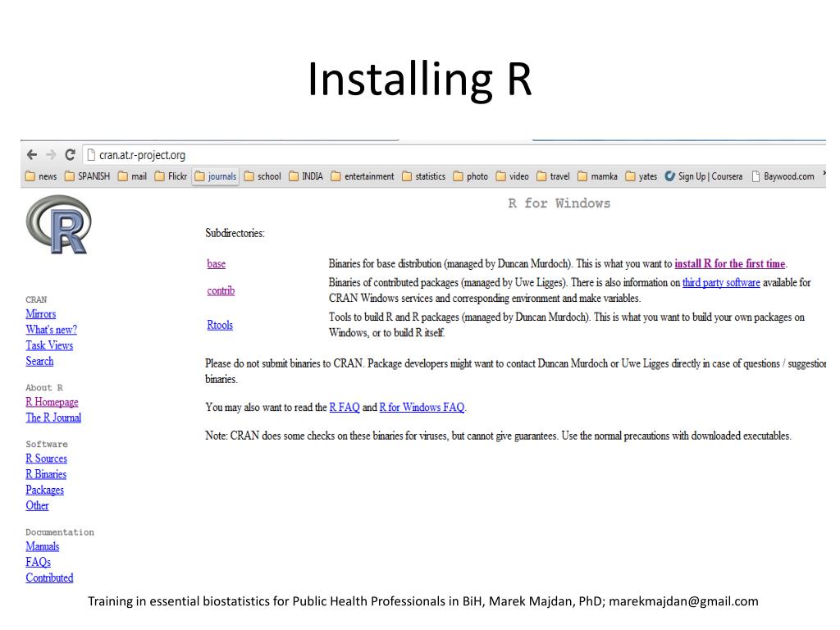This screenshot has width=840, height=630.
Task: Open the Contributed documentation link
Action: coord(49,578)
